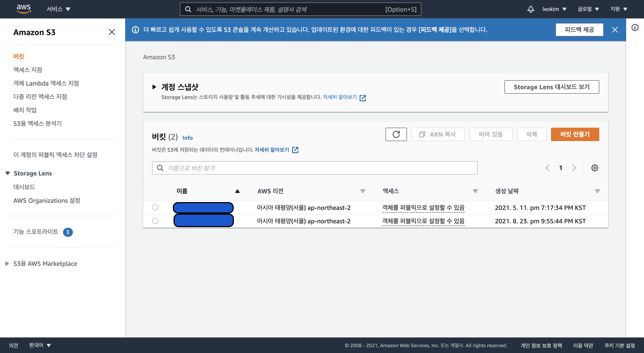This screenshot has width=644, height=353.
Task: Click Storage Lens 대시보드 보기 button
Action: 551,87
